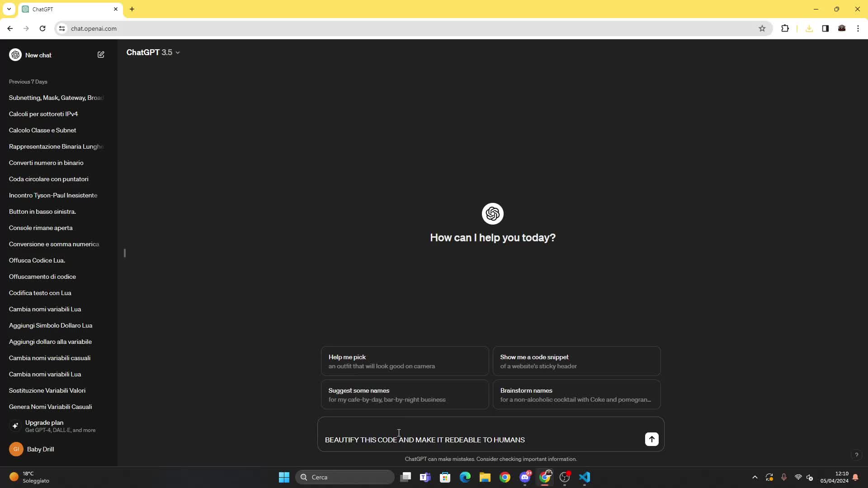Open the ChatGPT 3.5 model dropdown

coord(154,52)
